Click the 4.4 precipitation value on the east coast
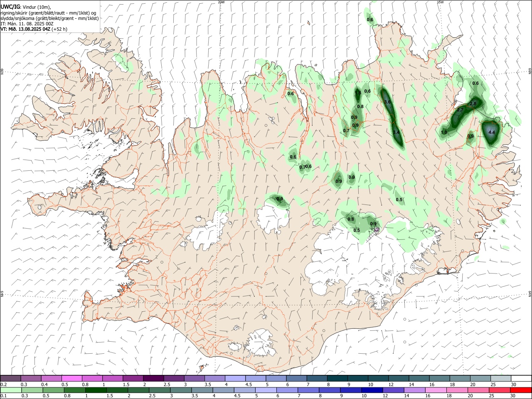Image resolution: width=532 pixels, height=399 pixels. coord(492,132)
